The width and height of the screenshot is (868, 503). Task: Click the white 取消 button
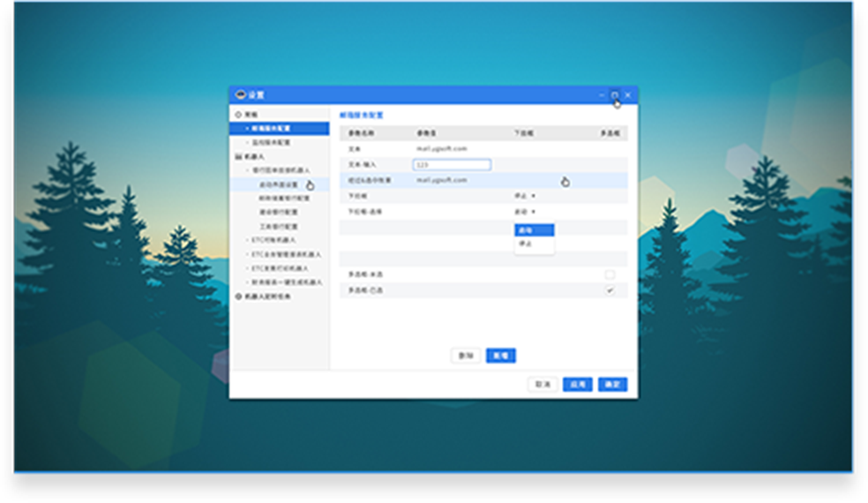pos(543,385)
